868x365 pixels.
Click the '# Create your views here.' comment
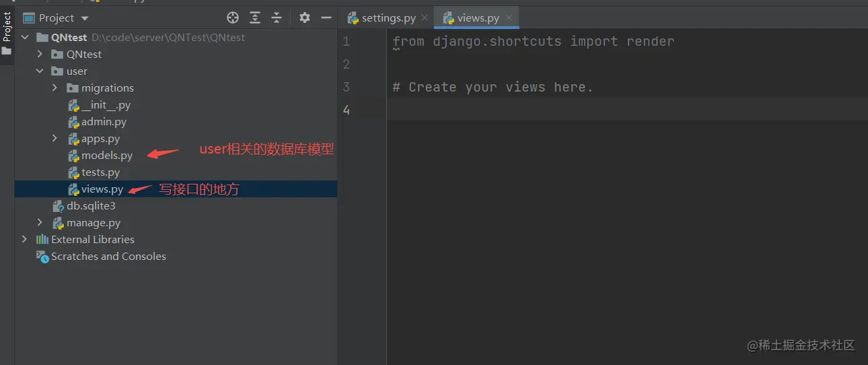point(493,87)
